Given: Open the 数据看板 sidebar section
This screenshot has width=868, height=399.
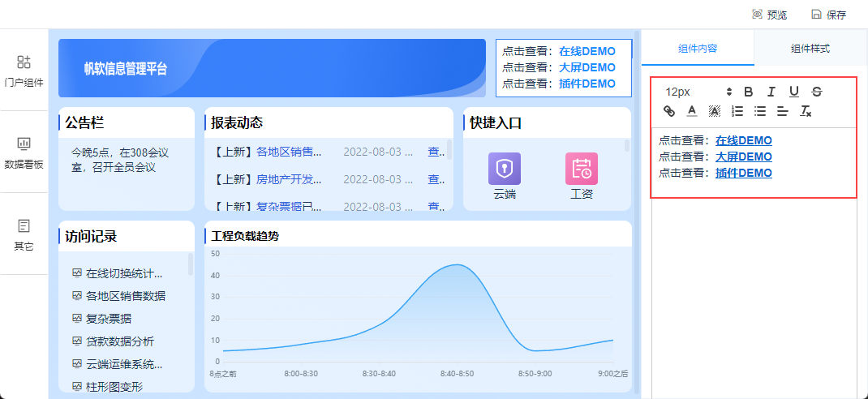Looking at the screenshot, I should 24,152.
